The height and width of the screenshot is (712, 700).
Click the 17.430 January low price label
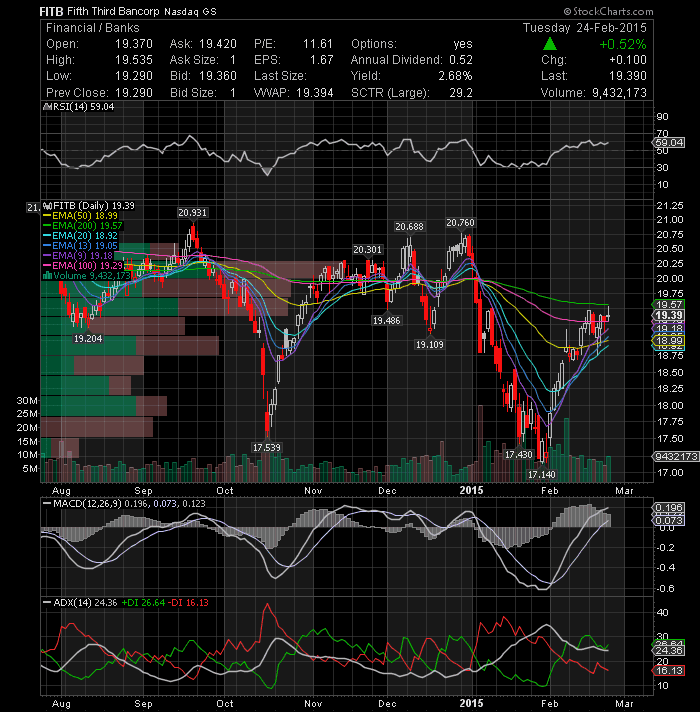[519, 455]
